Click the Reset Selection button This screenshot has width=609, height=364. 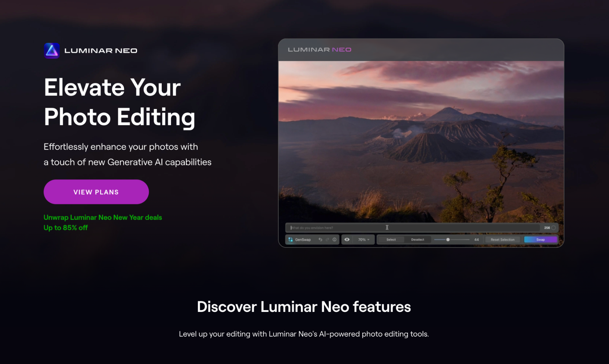coord(502,240)
